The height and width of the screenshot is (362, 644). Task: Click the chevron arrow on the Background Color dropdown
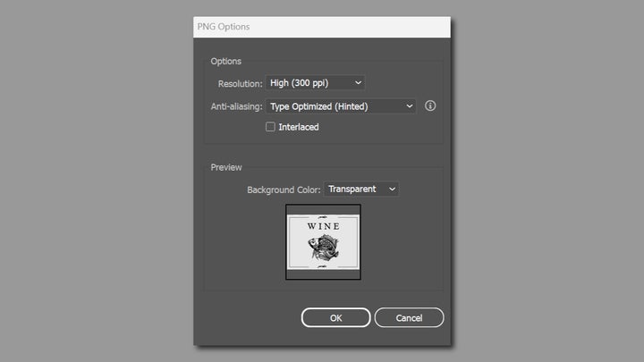tap(392, 189)
